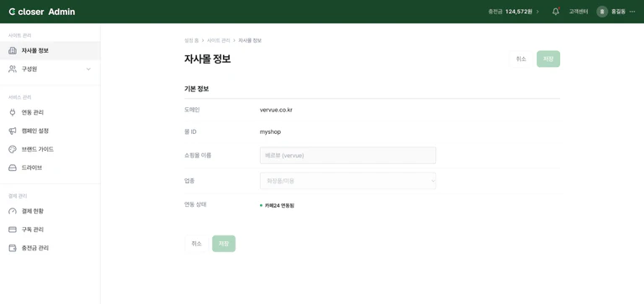Image resolution: width=644 pixels, height=304 pixels.
Task: Click the top 저장 button
Action: tap(548, 59)
